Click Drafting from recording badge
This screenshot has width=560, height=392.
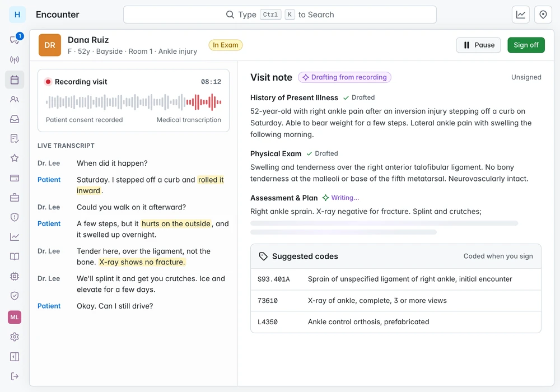(x=344, y=77)
